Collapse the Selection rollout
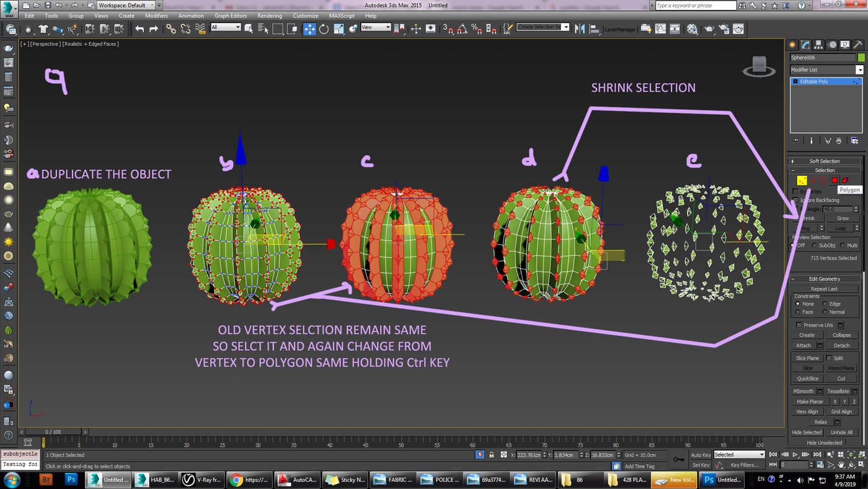Screen dimensions: 868x489 coord(825,170)
